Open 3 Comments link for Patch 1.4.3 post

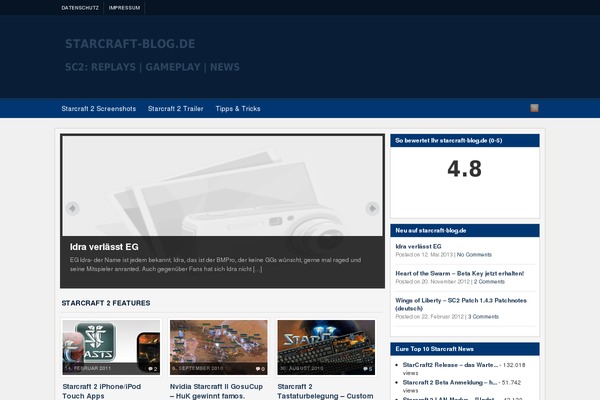(x=483, y=317)
